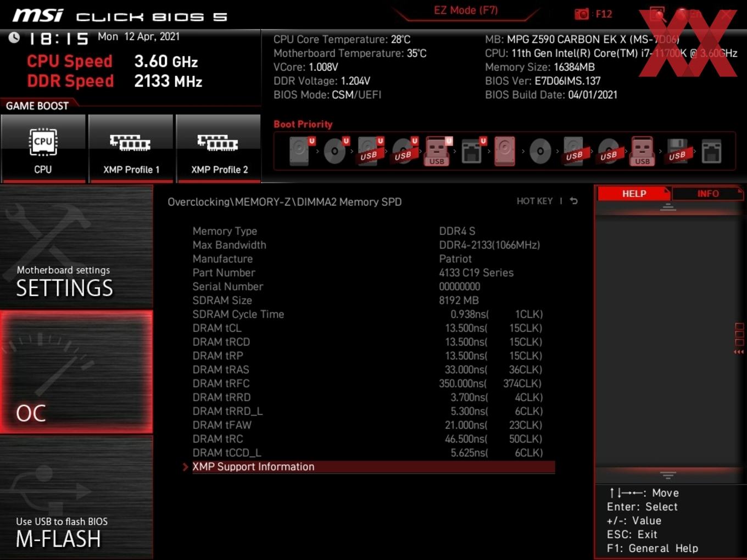Select the DRAM tFAW row label
This screenshot has width=747, height=560.
click(x=221, y=425)
